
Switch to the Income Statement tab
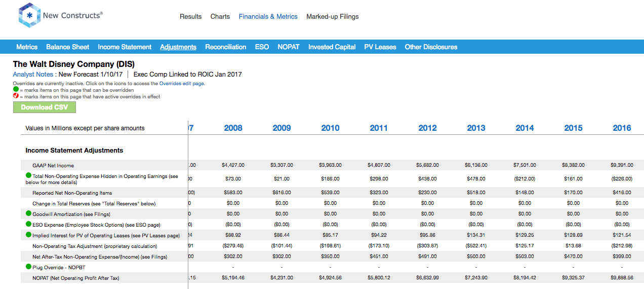pos(125,47)
